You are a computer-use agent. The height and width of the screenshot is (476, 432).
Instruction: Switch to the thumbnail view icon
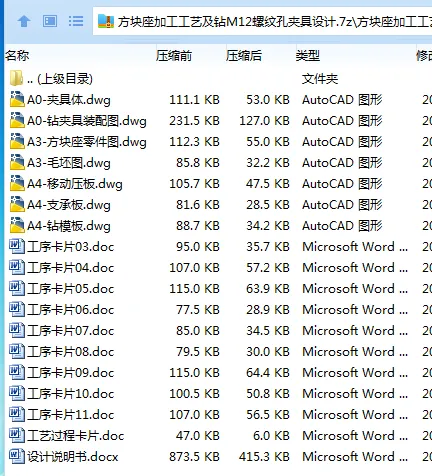pyautogui.click(x=50, y=21)
